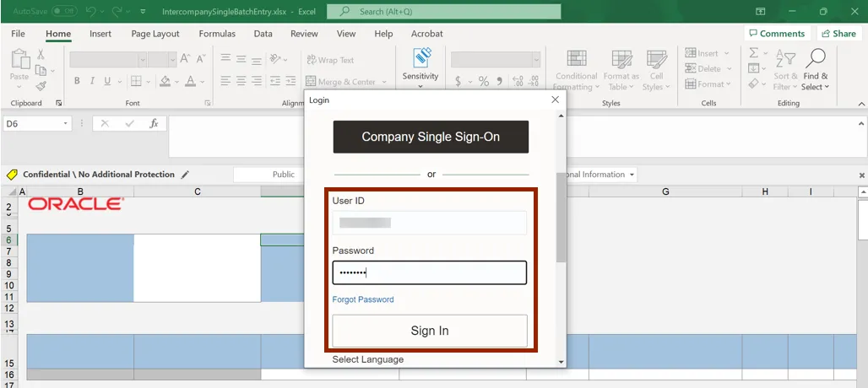The height and width of the screenshot is (388, 868).
Task: Open the number format dropdown
Action: pos(536,59)
